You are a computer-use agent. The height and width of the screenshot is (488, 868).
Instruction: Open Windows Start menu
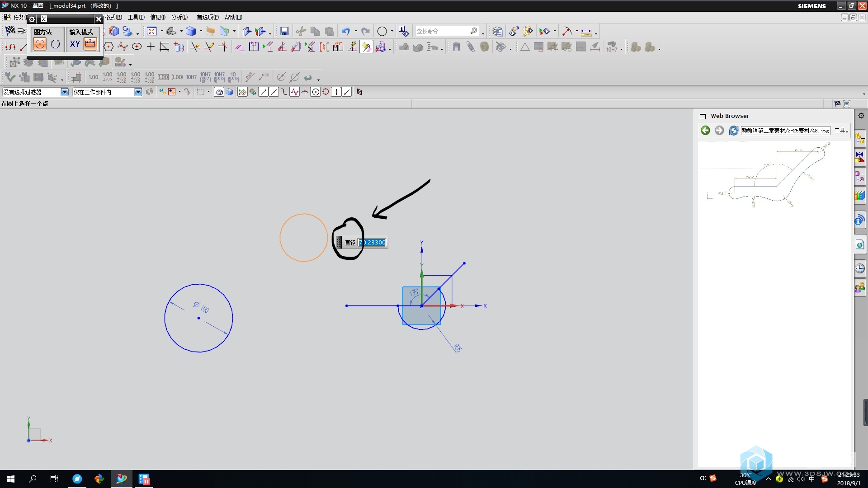(x=11, y=479)
